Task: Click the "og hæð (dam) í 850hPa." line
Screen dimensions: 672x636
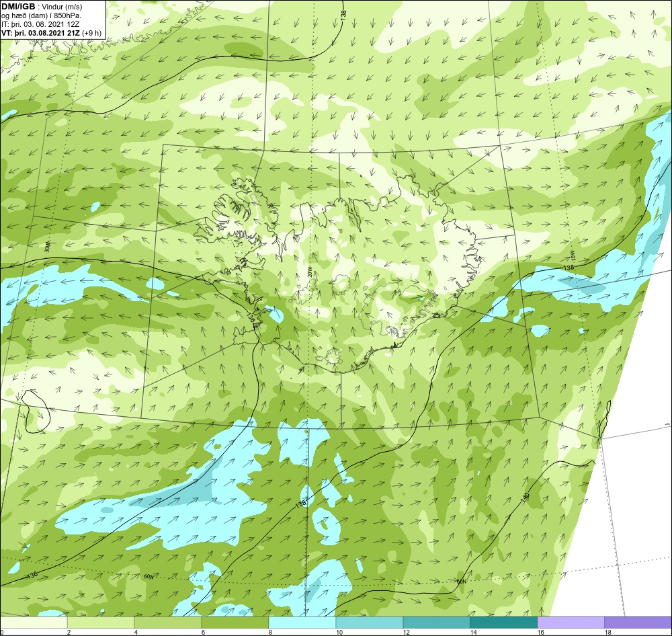Action: pyautogui.click(x=41, y=15)
